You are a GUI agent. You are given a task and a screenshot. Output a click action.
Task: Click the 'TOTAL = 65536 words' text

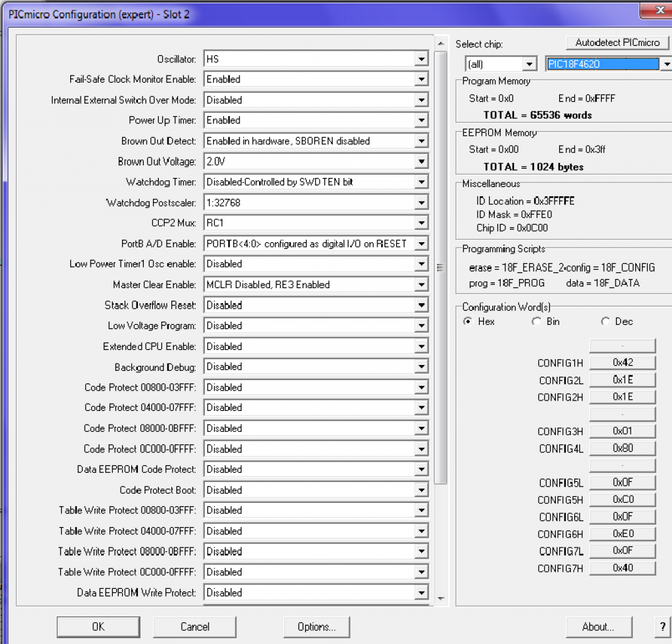click(x=537, y=115)
